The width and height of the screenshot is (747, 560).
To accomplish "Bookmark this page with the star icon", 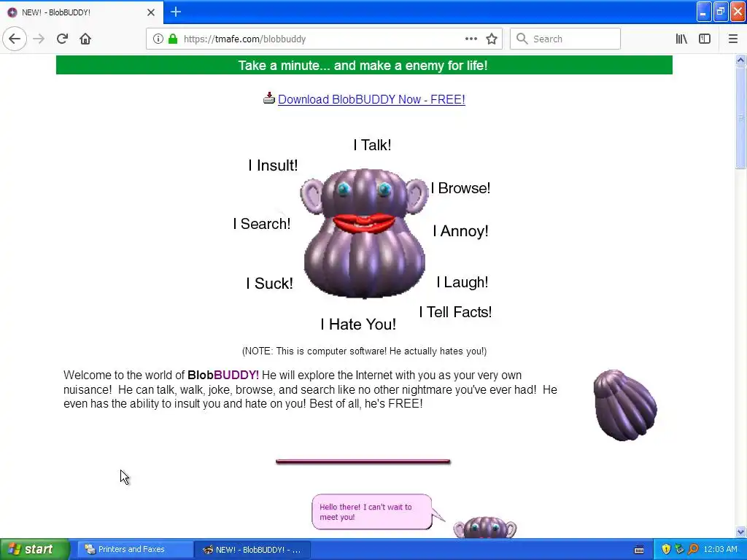I will (492, 39).
